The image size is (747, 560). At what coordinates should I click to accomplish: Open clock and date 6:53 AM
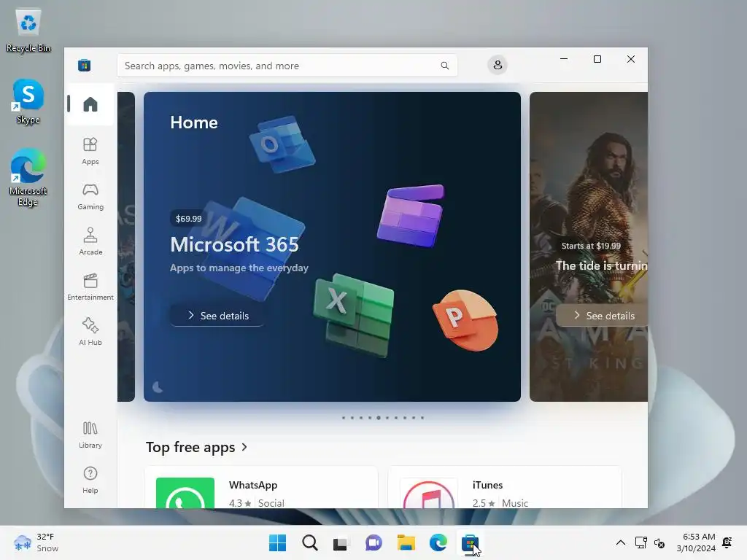[x=696, y=542]
